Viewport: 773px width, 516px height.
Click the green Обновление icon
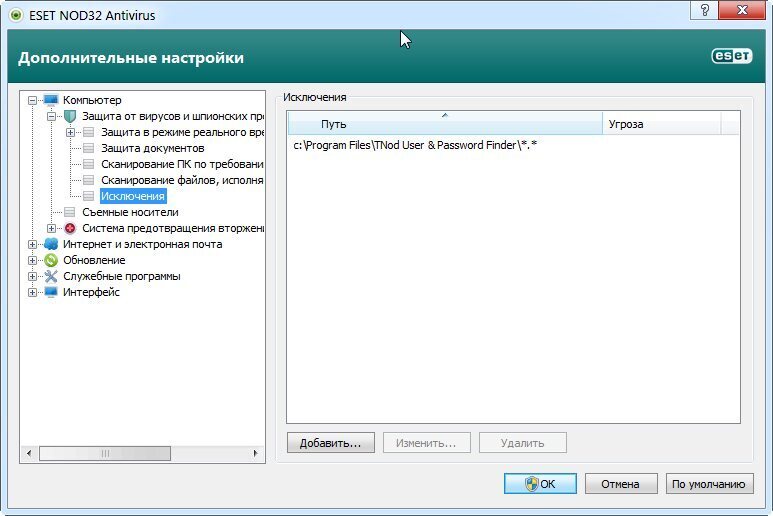[51, 260]
